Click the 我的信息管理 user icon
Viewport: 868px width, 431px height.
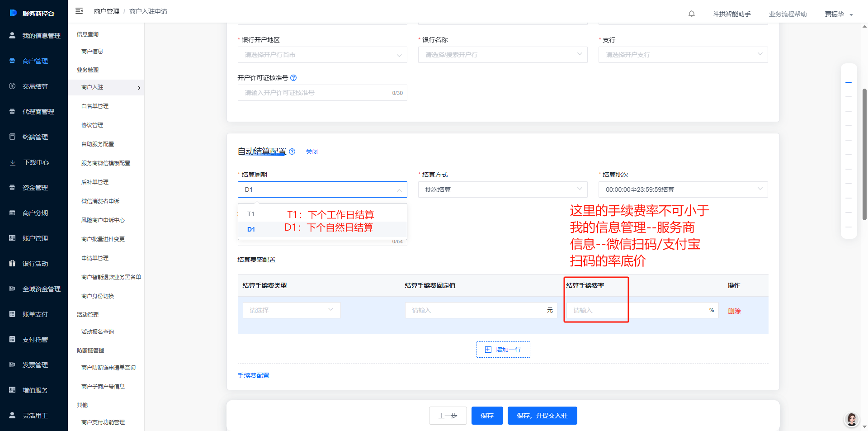[13, 35]
